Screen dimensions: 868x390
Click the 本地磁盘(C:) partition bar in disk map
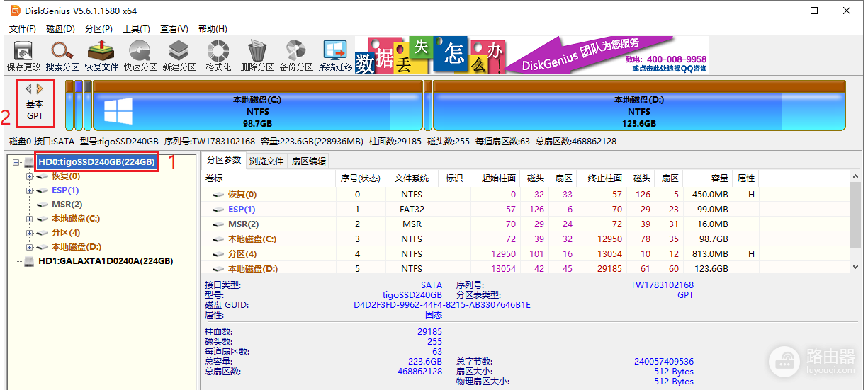[257, 105]
